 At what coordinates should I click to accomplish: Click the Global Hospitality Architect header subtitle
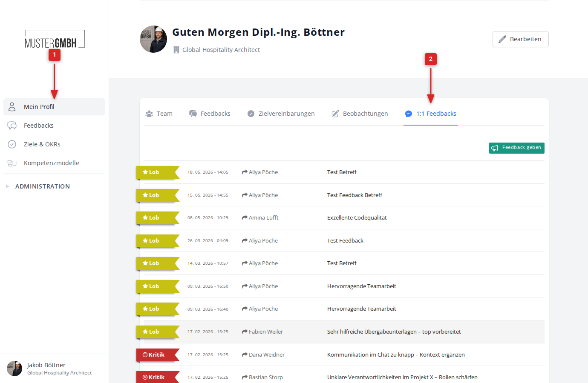(221, 50)
